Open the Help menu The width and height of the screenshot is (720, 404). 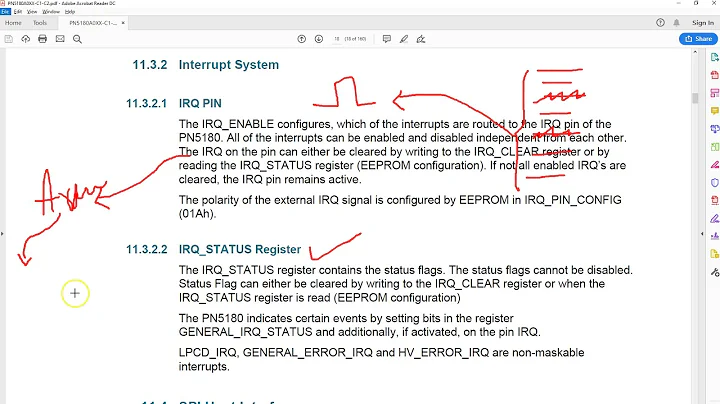tap(70, 11)
